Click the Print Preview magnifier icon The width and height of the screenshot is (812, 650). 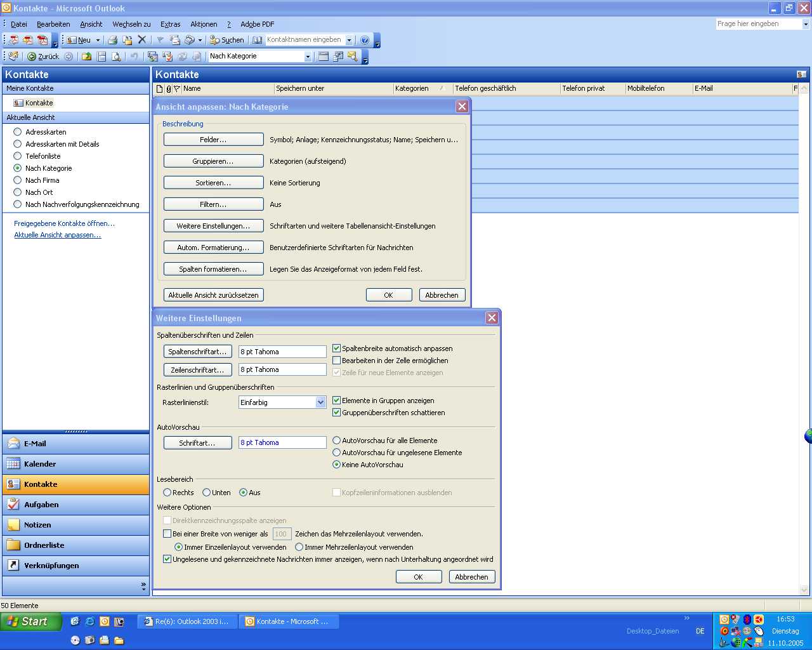(116, 56)
